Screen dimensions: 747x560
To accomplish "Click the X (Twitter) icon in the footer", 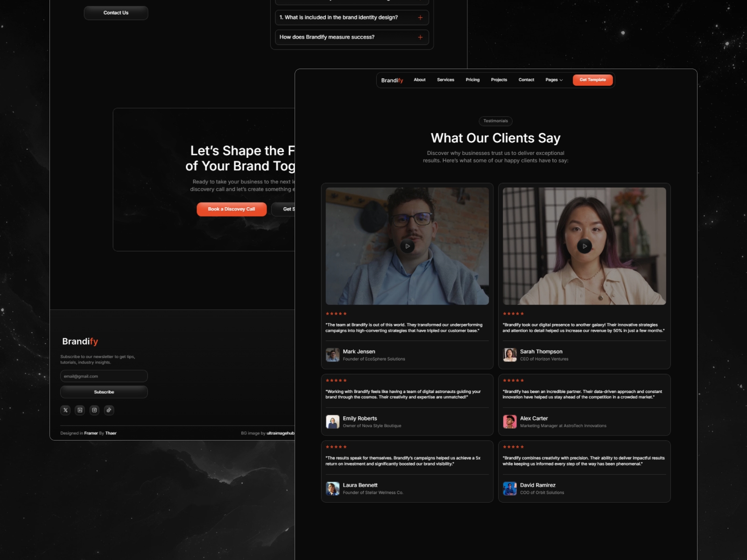I will (65, 410).
